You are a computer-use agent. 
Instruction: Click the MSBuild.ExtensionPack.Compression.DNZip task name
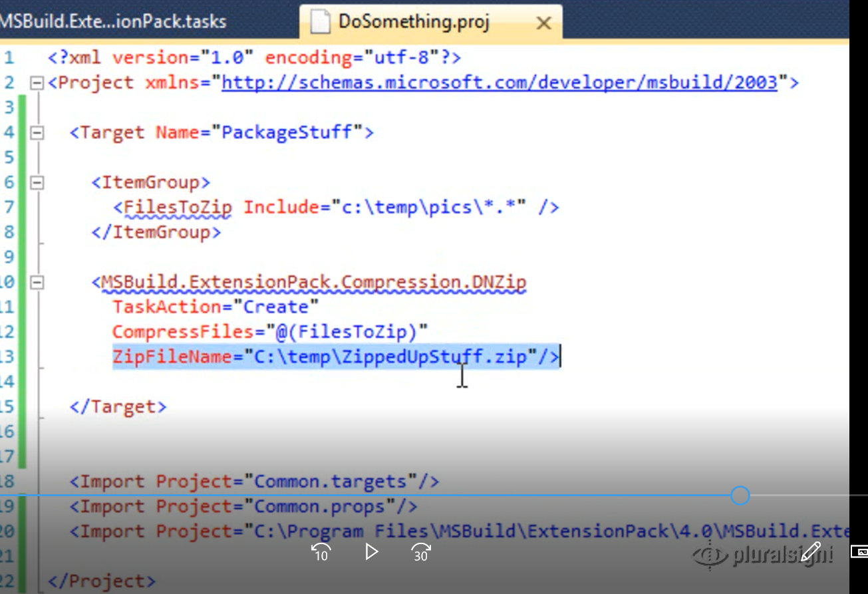point(314,282)
